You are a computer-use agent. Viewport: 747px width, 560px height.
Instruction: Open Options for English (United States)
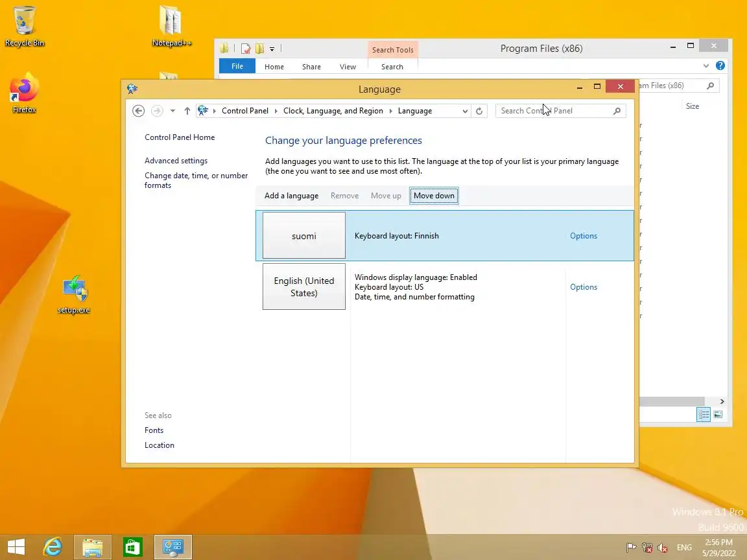click(583, 287)
